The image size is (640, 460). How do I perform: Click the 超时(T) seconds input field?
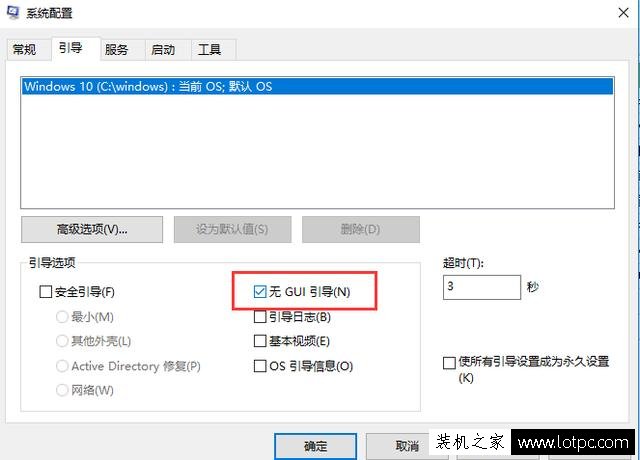tap(482, 287)
